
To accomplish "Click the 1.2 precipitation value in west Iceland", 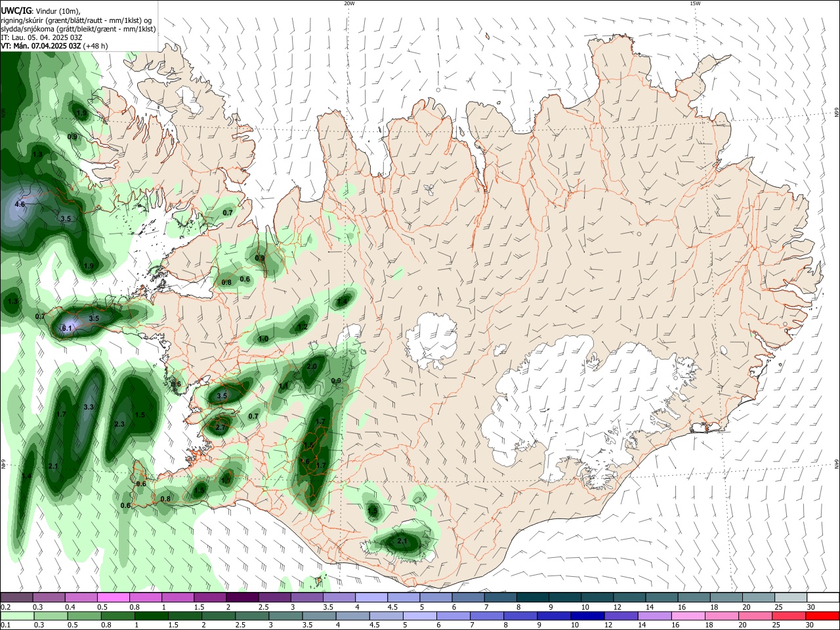I will (303, 327).
